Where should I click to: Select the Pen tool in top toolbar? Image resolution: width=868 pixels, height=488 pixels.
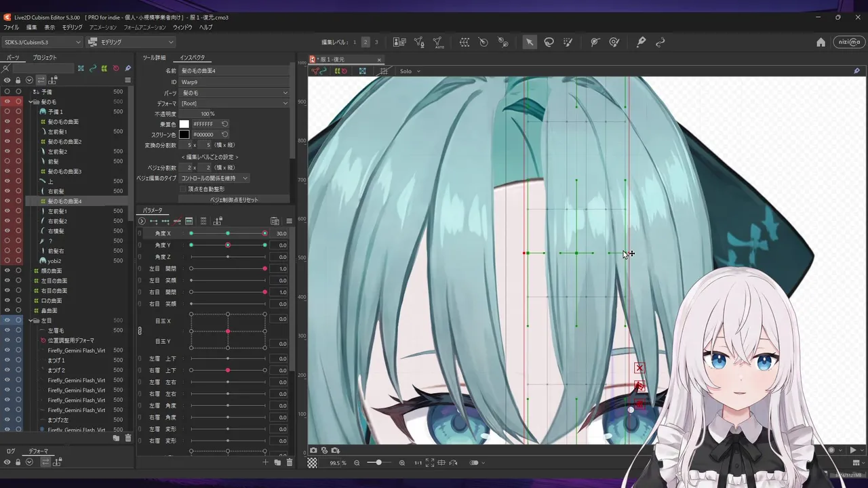641,42
